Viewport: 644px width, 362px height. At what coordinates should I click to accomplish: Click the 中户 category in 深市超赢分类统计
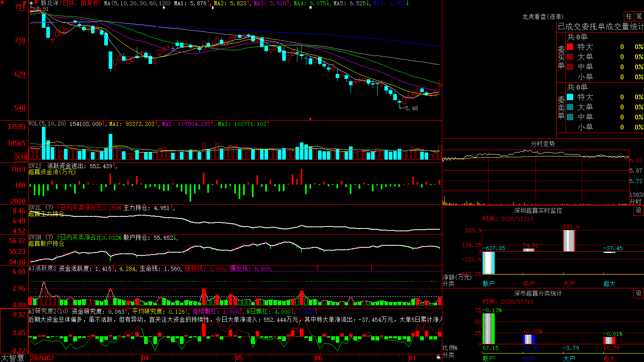(529, 358)
